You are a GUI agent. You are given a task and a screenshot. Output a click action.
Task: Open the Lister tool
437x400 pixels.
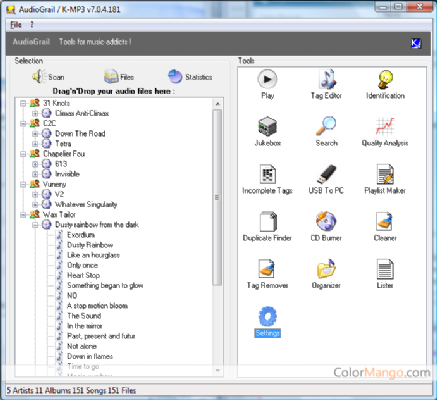point(385,274)
